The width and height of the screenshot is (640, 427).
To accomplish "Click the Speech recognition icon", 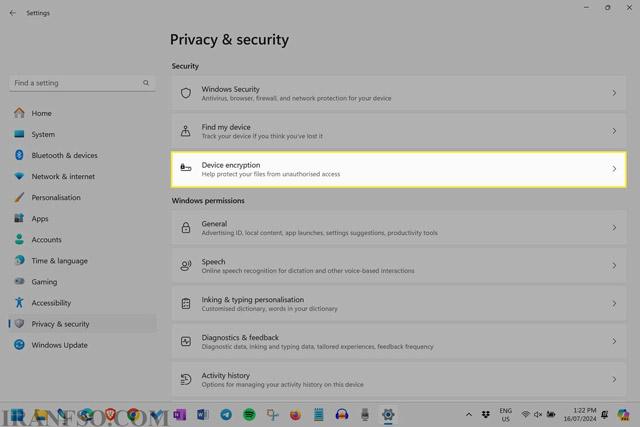I will point(186,265).
